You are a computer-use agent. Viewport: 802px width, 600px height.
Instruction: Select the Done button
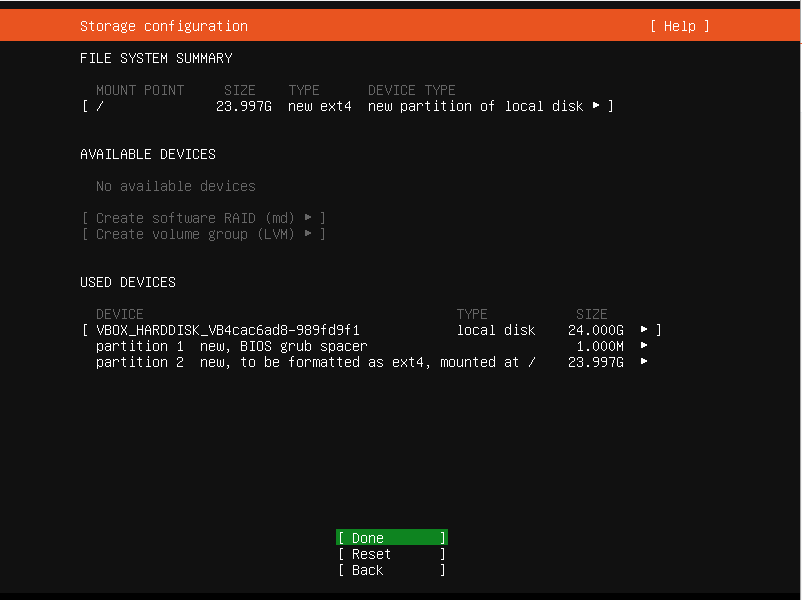[x=392, y=538]
